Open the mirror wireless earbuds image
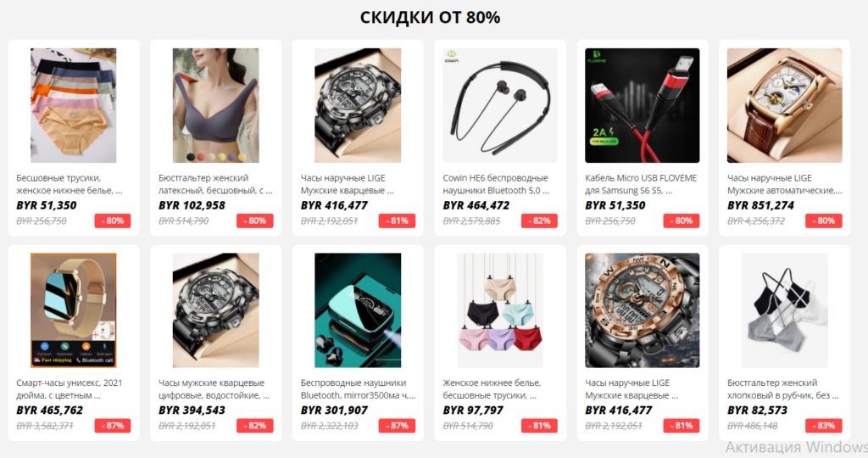 359,310
